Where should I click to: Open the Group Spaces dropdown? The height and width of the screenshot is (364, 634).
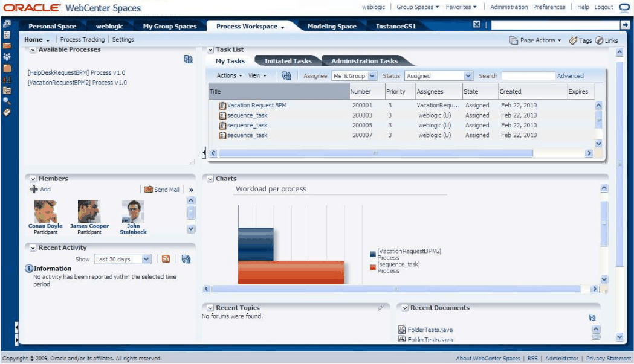tap(418, 7)
